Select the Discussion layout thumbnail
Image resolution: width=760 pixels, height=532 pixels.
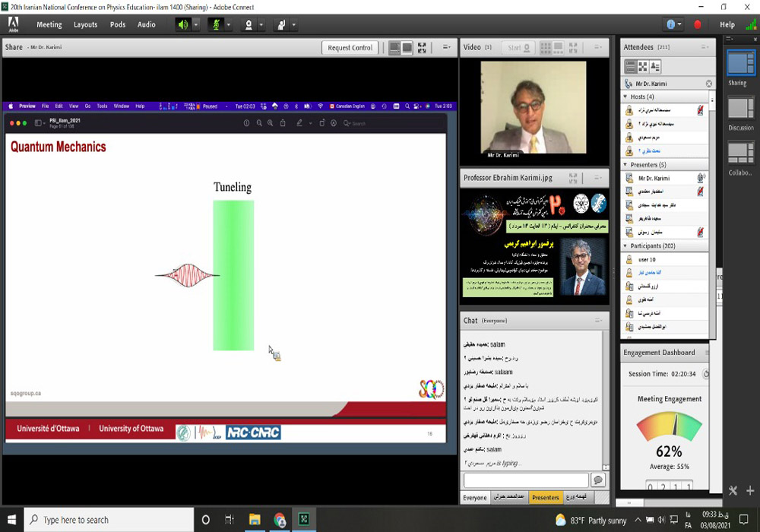(x=740, y=110)
